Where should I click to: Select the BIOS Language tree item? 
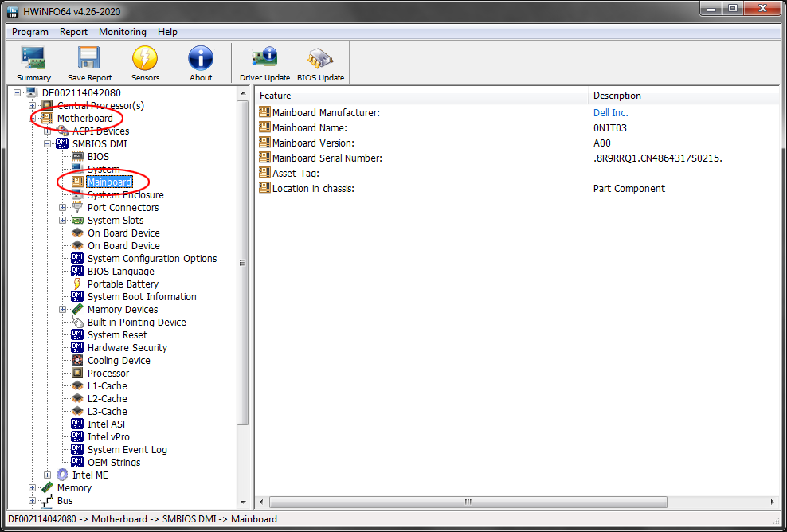tap(120, 272)
